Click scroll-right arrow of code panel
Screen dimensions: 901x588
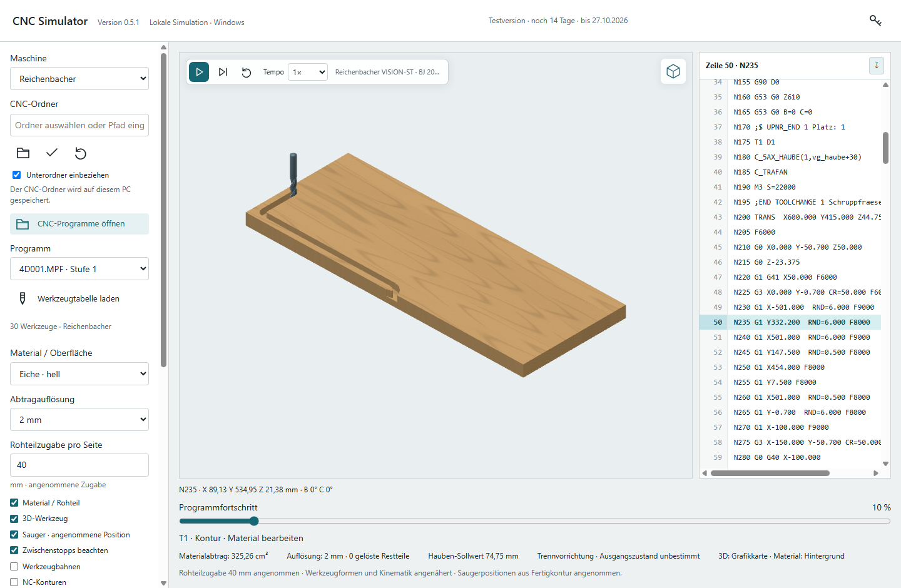pos(876,473)
